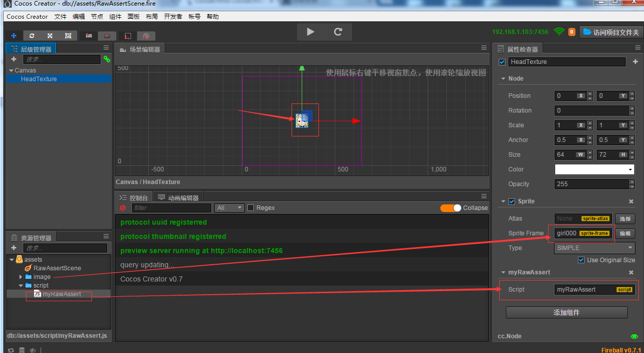Click the orange connected devices counter badge

coord(572,32)
